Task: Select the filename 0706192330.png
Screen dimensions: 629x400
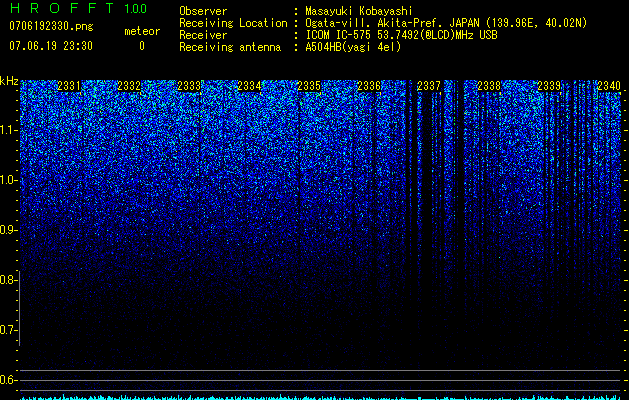Action: [x=51, y=27]
